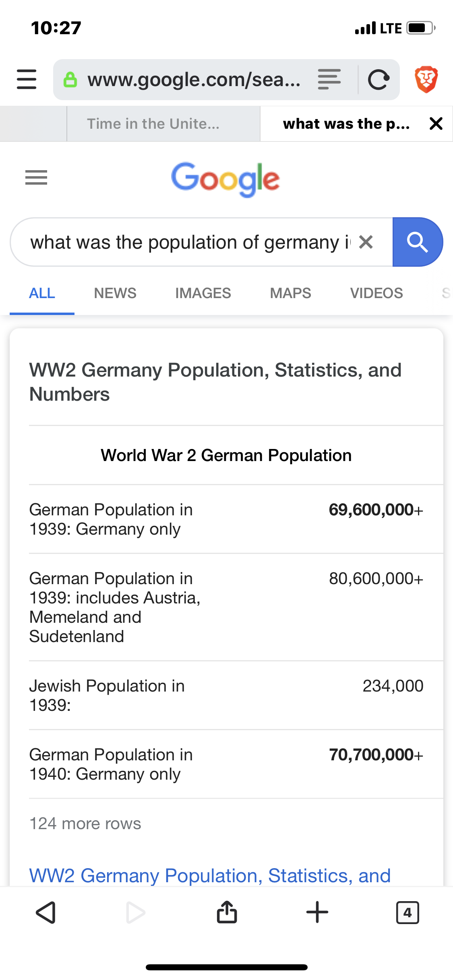
Task: Tap the green lock security icon
Action: [70, 80]
